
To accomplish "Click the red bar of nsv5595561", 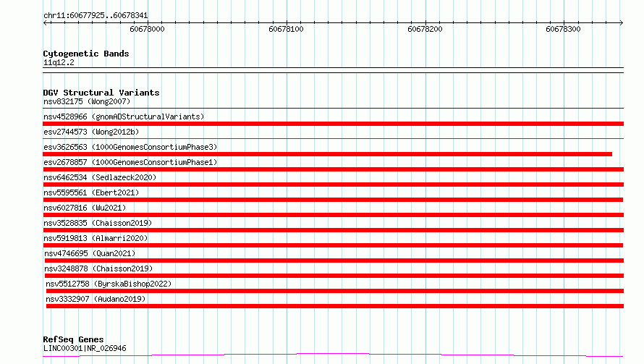I will [333, 200].
